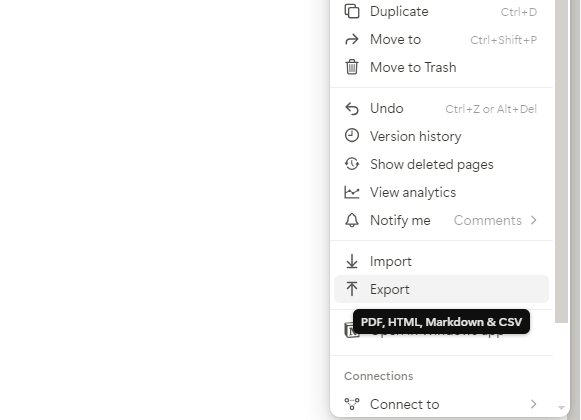Click the Connect to nodes icon
This screenshot has height=420, width=581.
[352, 404]
